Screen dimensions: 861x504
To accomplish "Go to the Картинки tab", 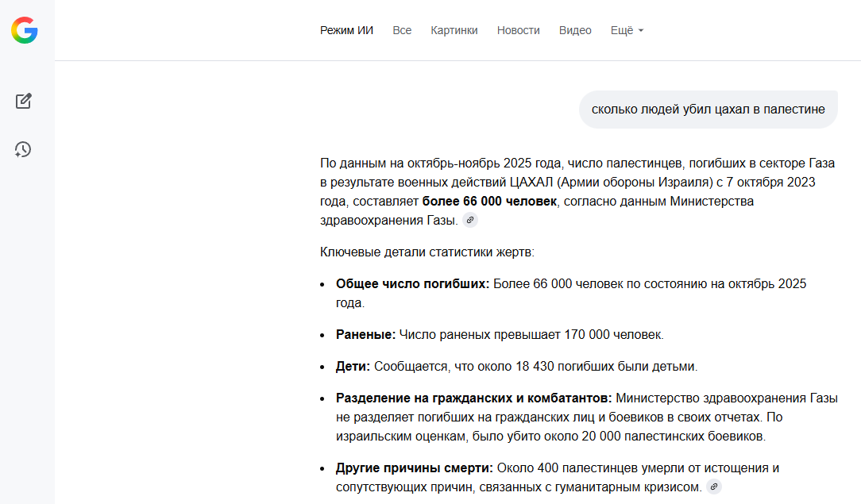I will [x=454, y=30].
